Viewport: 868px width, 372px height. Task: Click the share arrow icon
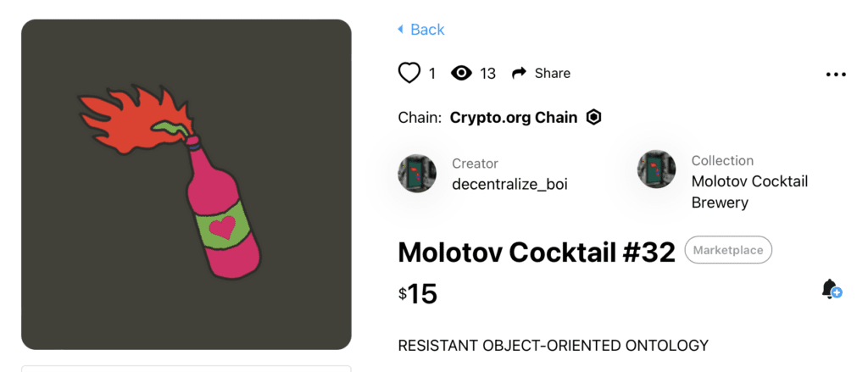pyautogui.click(x=520, y=73)
